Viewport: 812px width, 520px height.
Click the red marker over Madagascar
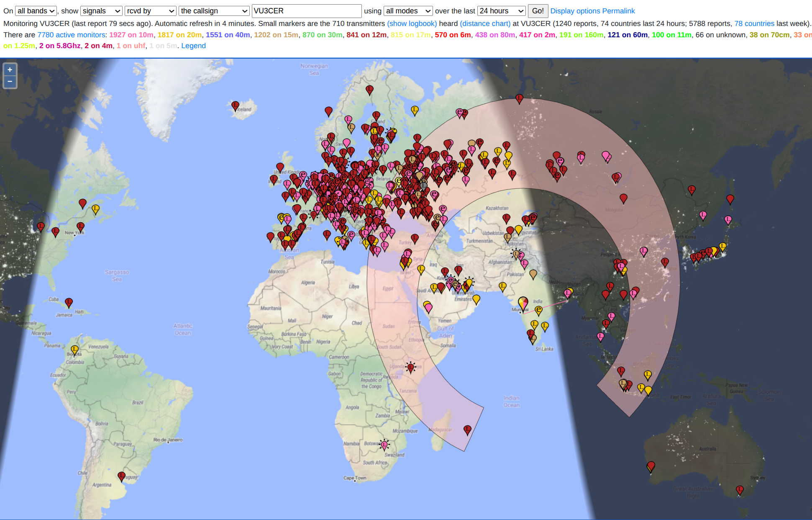(x=467, y=429)
